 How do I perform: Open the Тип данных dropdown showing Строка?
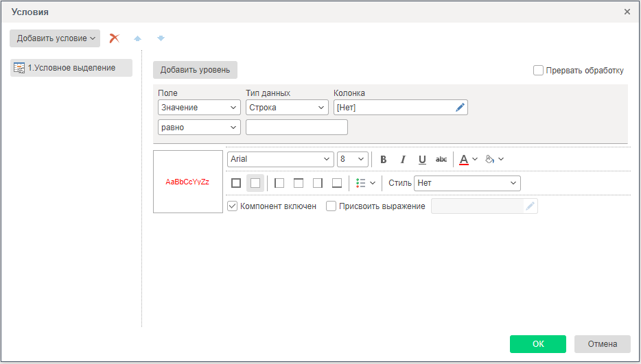coord(287,108)
